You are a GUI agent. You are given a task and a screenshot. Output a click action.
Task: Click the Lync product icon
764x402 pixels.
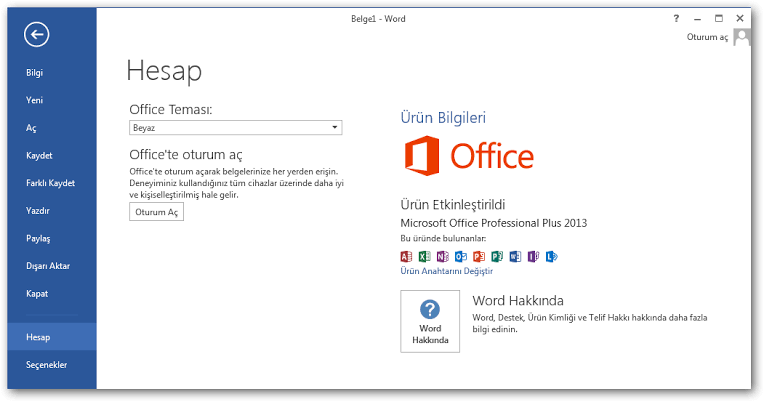click(x=551, y=257)
